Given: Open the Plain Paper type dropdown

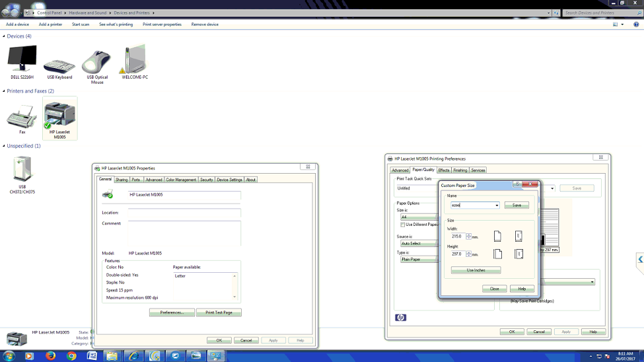Looking at the screenshot, I should coord(419,259).
